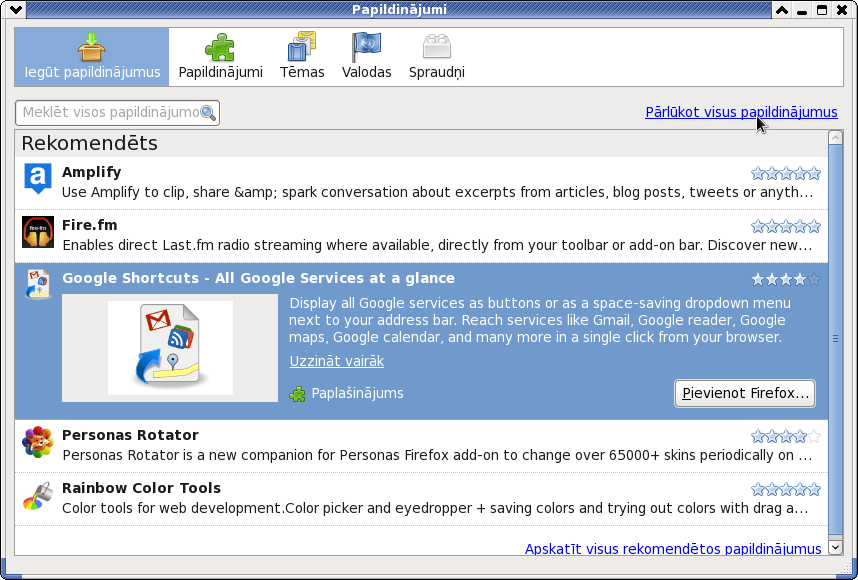858x580 pixels.
Task: Follow Apskatīt visus rekomendētos papildinājumus link
Action: (x=673, y=549)
